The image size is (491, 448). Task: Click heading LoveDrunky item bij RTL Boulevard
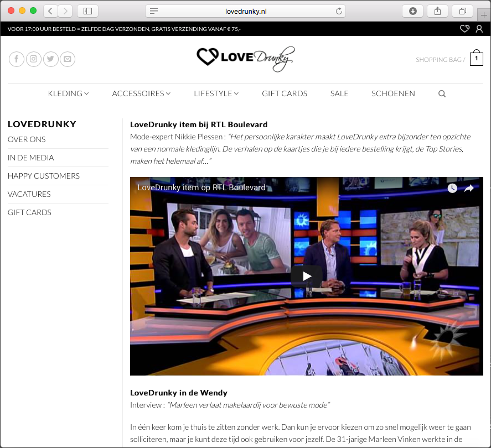click(x=199, y=124)
